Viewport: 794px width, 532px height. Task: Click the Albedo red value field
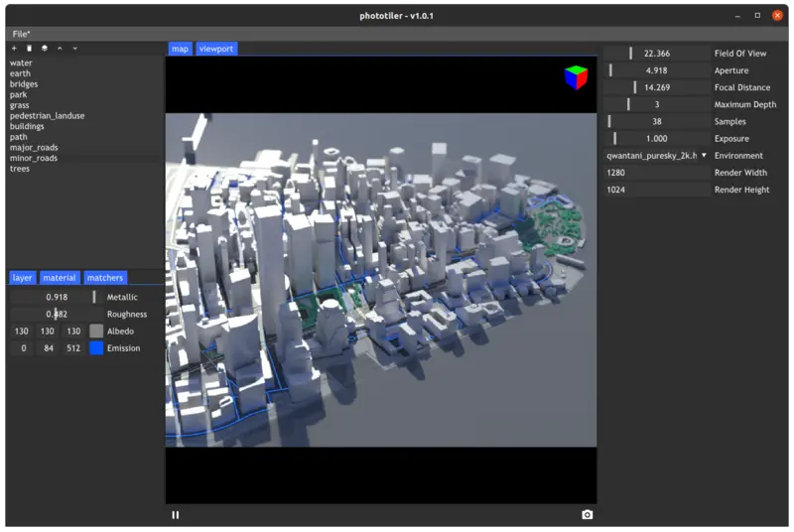click(x=22, y=332)
